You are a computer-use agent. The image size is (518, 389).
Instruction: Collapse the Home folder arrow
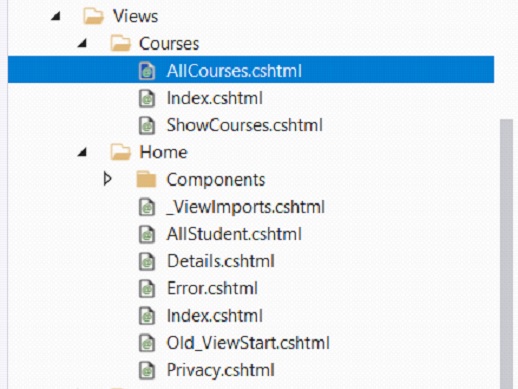click(x=83, y=152)
